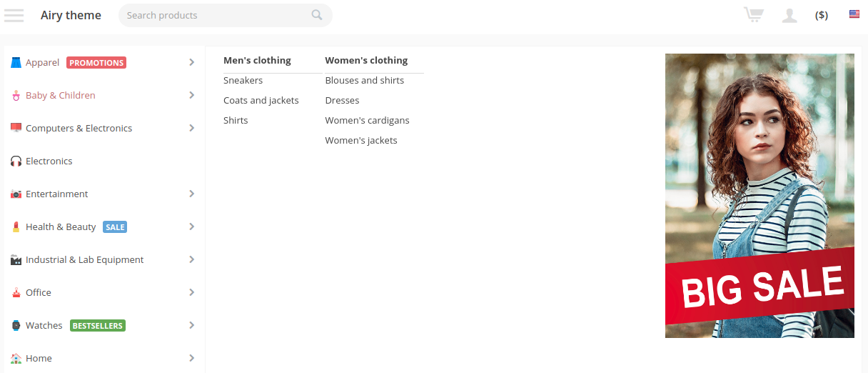This screenshot has width=868, height=373.
Task: Click the search magnifier icon
Action: tap(317, 15)
